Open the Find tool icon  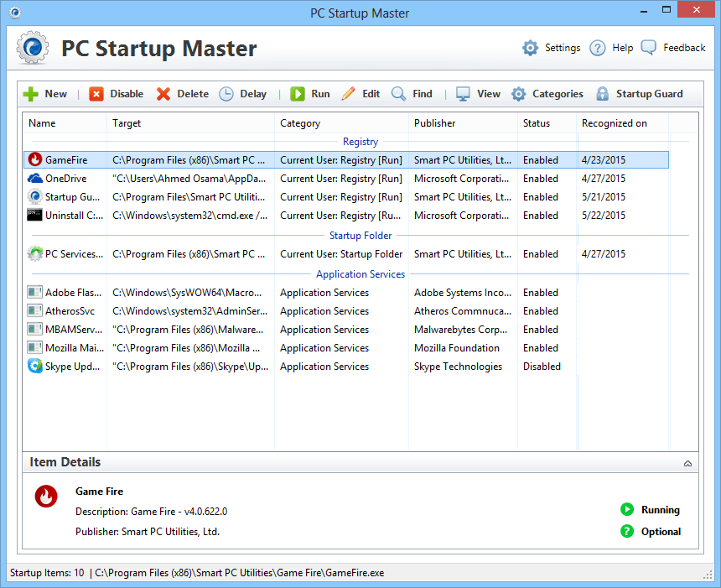[399, 93]
